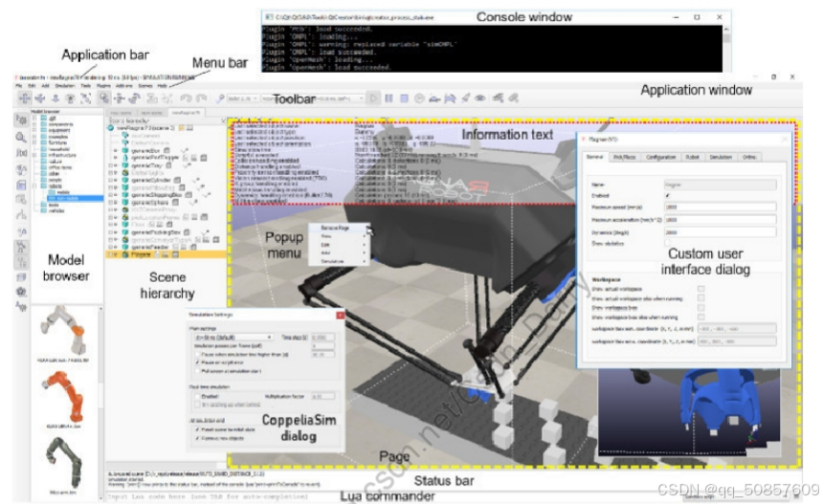Start simulation with the play button
This screenshot has width=823, height=504.
click(x=373, y=99)
